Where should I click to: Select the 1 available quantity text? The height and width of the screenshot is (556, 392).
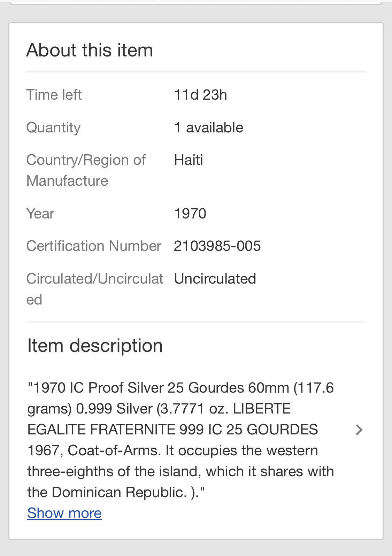208,128
